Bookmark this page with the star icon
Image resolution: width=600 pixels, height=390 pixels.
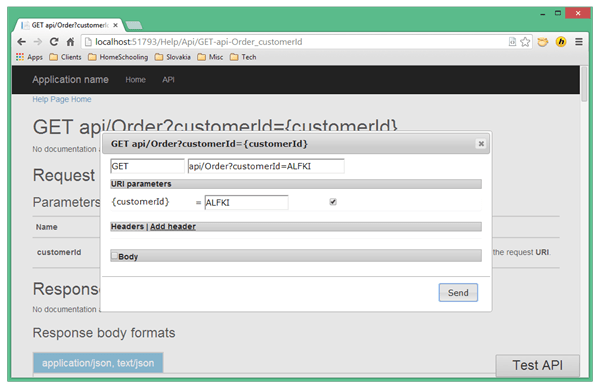(x=525, y=42)
